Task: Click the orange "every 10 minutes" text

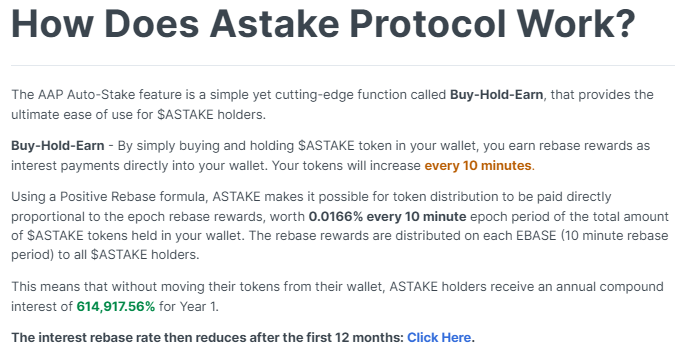Action: (x=478, y=166)
